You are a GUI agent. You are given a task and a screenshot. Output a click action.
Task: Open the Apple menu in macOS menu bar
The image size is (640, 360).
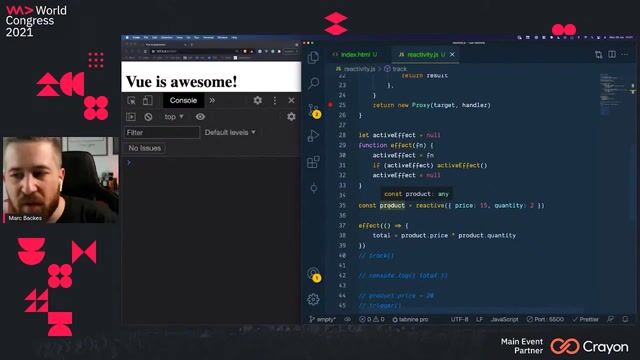click(127, 38)
